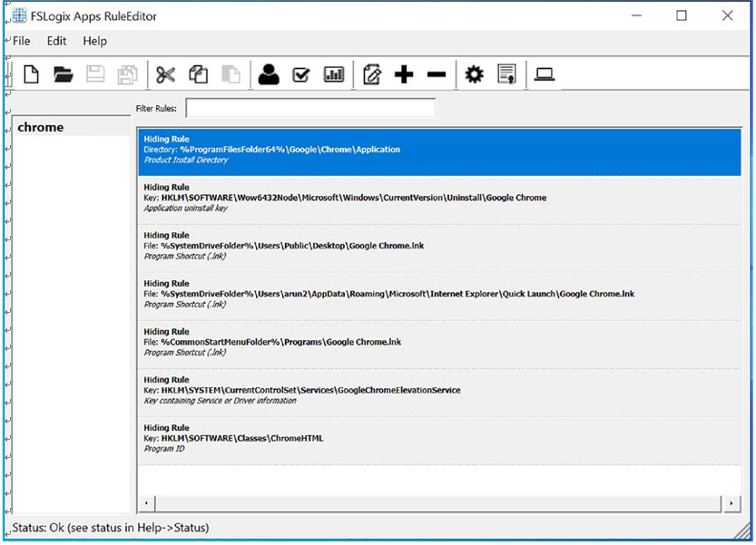Open the Help menu
Viewport: 756px width, 545px height.
point(94,41)
